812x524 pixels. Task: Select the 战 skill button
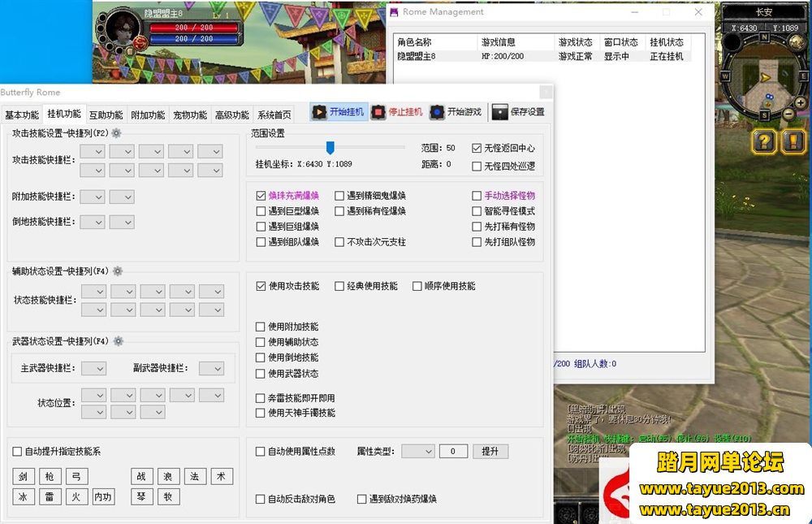tap(141, 476)
